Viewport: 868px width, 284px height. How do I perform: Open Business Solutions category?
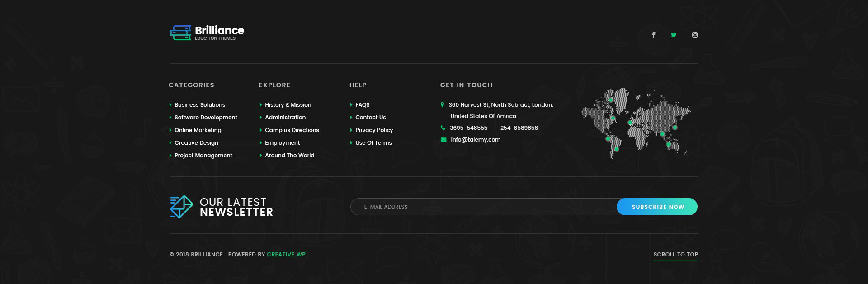click(200, 105)
